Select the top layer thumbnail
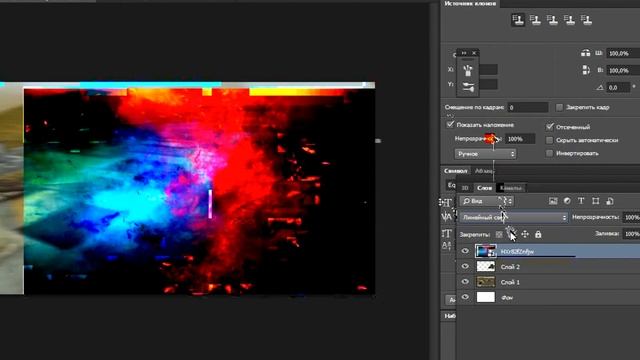The width and height of the screenshot is (640, 360). (x=486, y=251)
